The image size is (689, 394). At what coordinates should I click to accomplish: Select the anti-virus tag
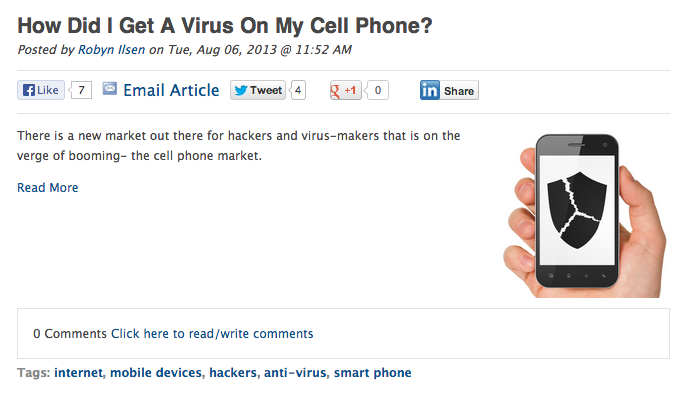coord(295,372)
